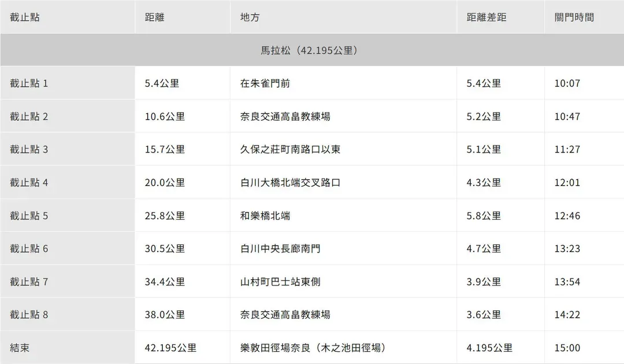
Task: Click the closing time 10:47
Action: click(x=567, y=116)
